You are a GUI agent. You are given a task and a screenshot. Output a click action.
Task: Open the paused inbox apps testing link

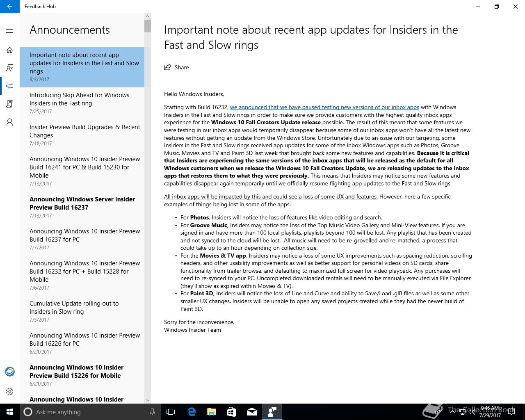click(324, 107)
